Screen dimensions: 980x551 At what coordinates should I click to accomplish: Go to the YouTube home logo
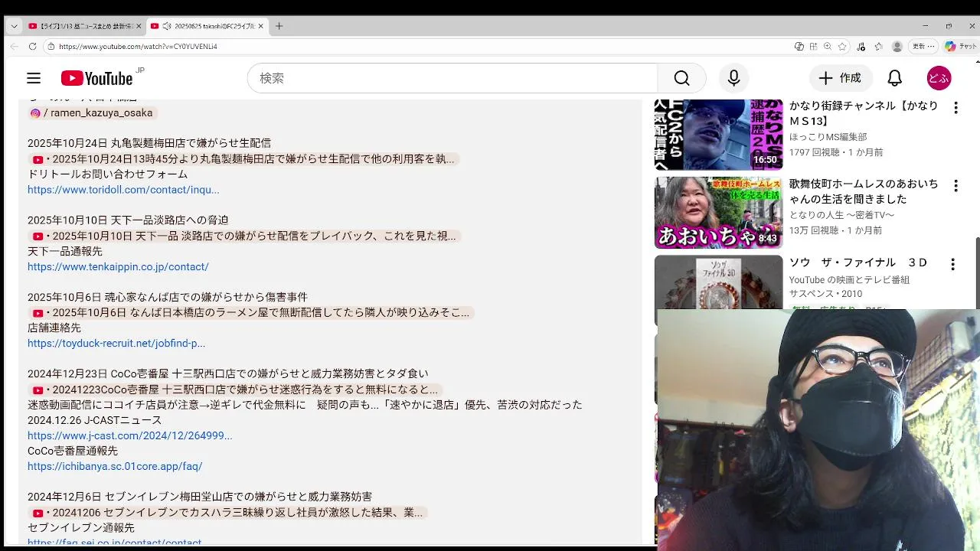(97, 78)
